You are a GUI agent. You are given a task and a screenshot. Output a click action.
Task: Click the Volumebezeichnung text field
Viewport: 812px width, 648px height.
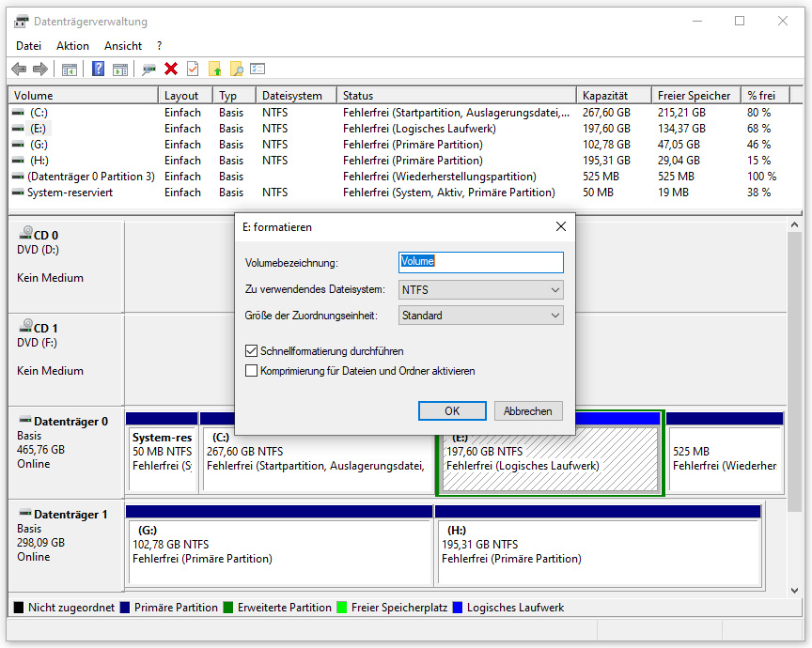[480, 262]
